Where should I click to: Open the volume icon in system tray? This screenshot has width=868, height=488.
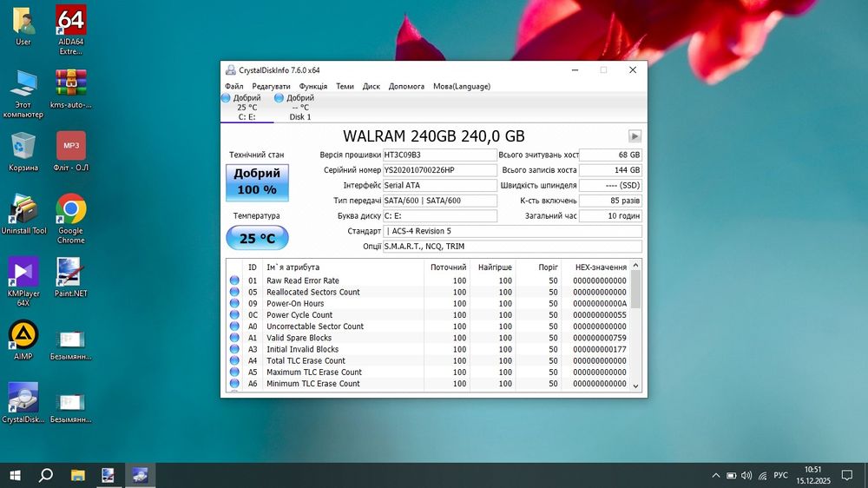click(746, 475)
